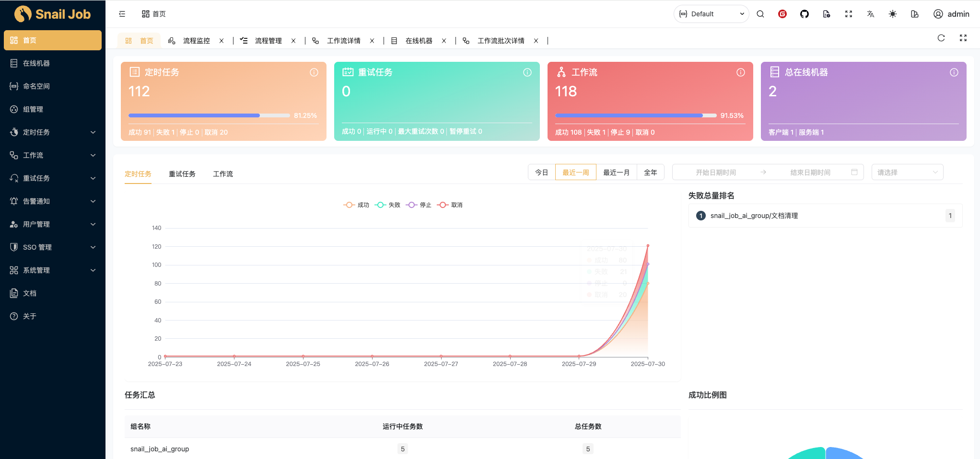Viewport: 980px width, 459px height.
Task: Maximize the tab content area icon
Action: point(963,38)
